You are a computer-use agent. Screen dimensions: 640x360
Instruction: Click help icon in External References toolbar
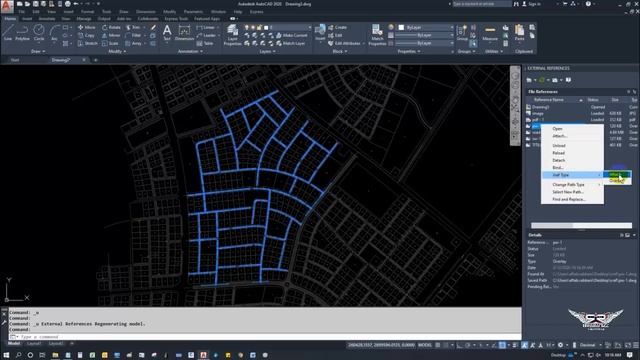point(568,80)
